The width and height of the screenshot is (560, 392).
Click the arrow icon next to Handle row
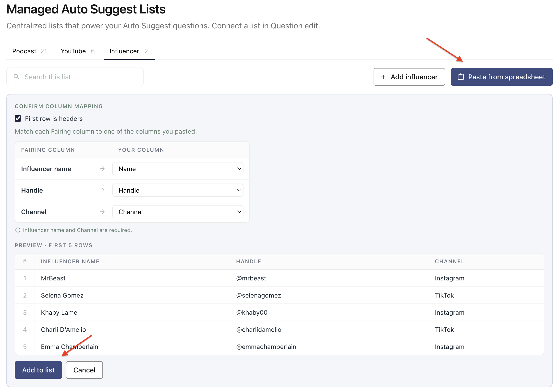pos(102,190)
